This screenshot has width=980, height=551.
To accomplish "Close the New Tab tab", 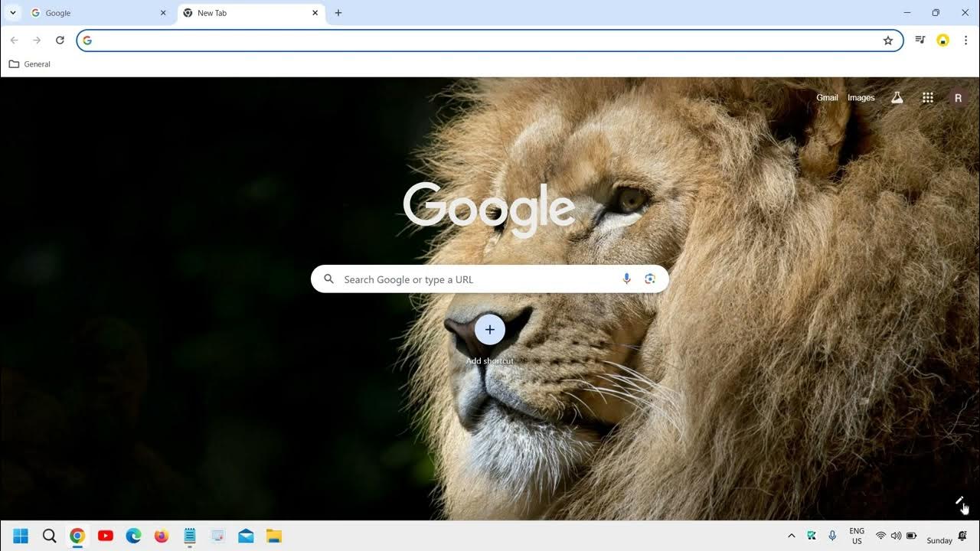I will click(x=315, y=13).
